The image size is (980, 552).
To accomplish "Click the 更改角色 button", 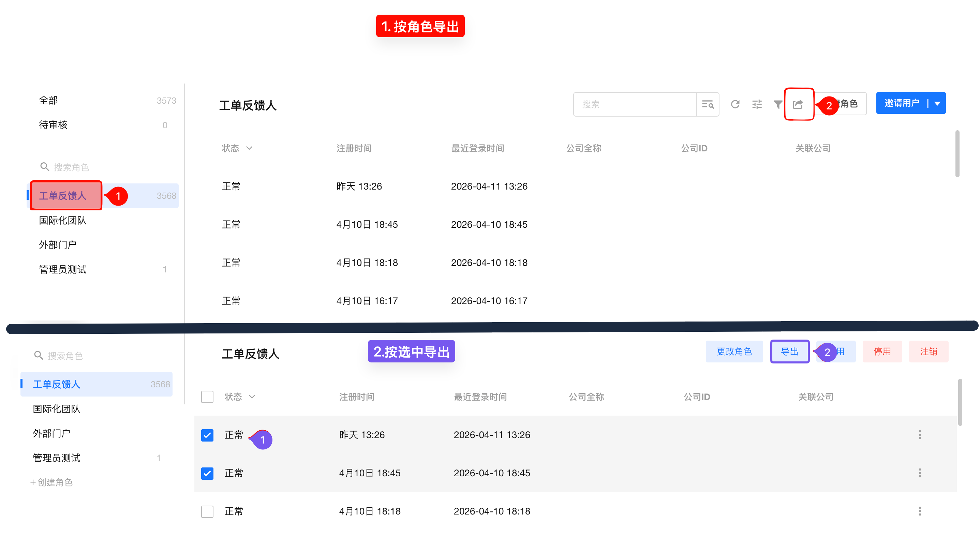I will tap(734, 352).
